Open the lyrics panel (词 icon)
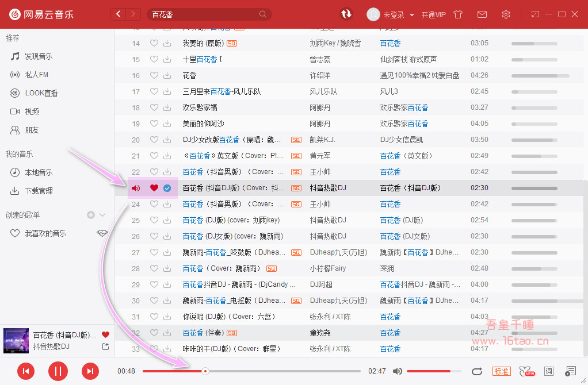The image size is (588, 385). 548,371
